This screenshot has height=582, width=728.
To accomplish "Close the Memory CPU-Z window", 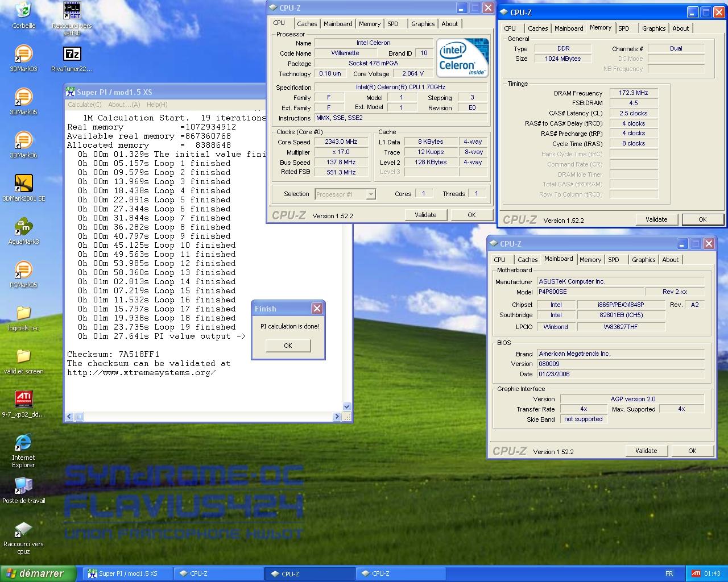I will 719,12.
